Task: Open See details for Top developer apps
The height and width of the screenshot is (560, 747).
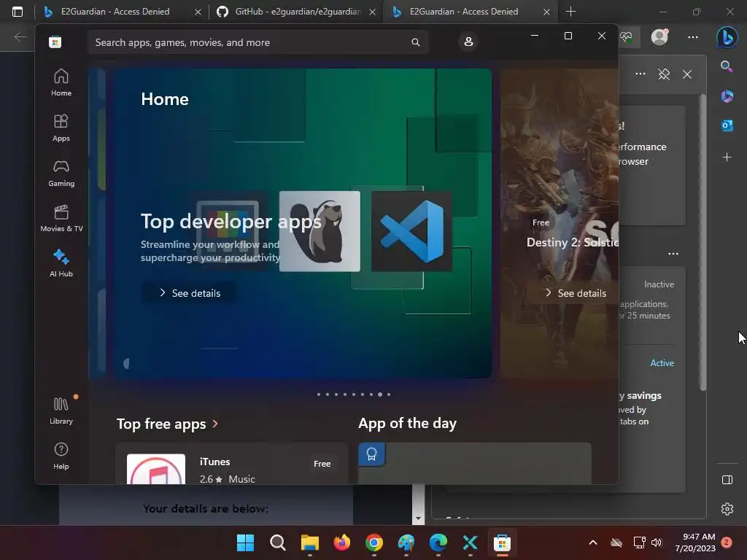Action: point(190,293)
